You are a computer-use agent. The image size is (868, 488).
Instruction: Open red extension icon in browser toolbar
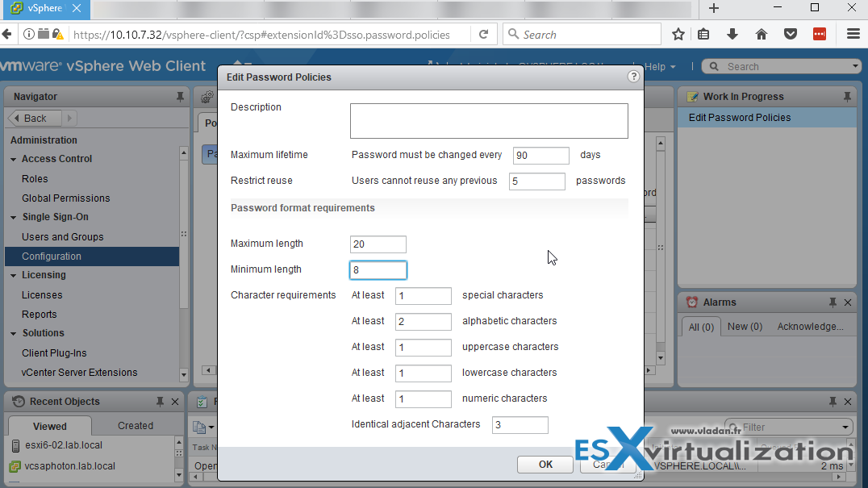820,35
